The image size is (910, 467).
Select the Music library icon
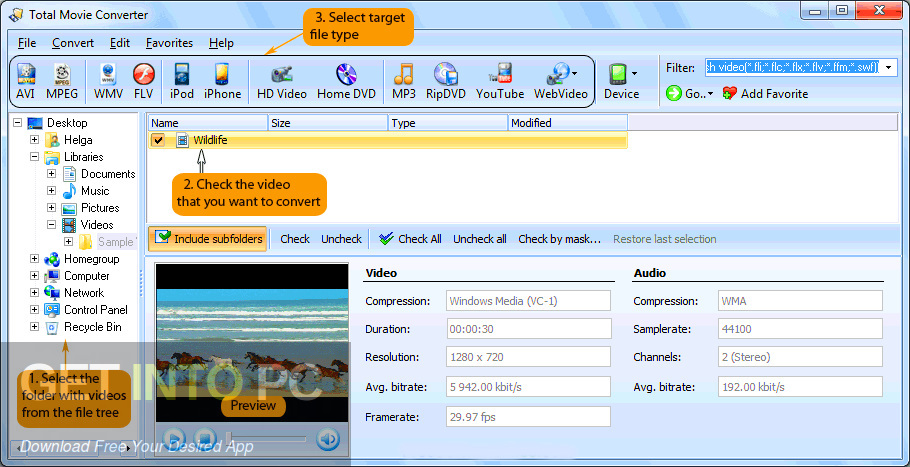coord(69,191)
